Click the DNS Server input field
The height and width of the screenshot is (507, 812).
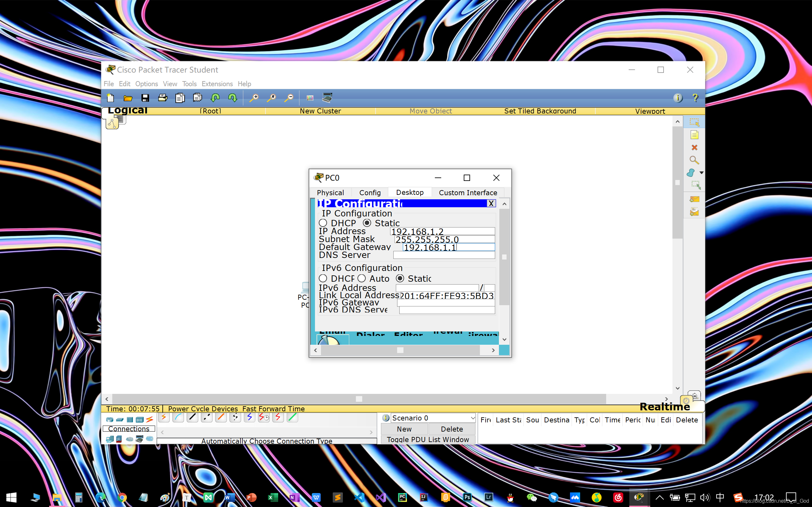click(443, 255)
